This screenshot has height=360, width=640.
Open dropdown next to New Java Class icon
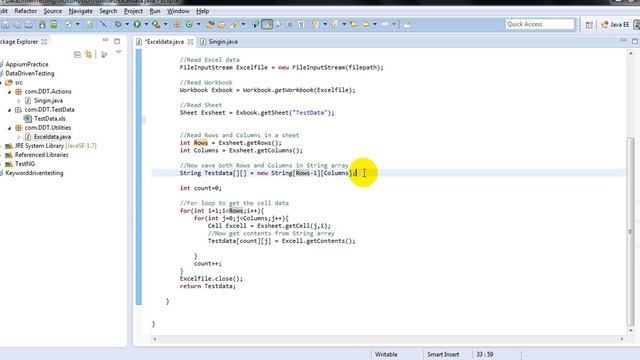pyautogui.click(x=198, y=24)
